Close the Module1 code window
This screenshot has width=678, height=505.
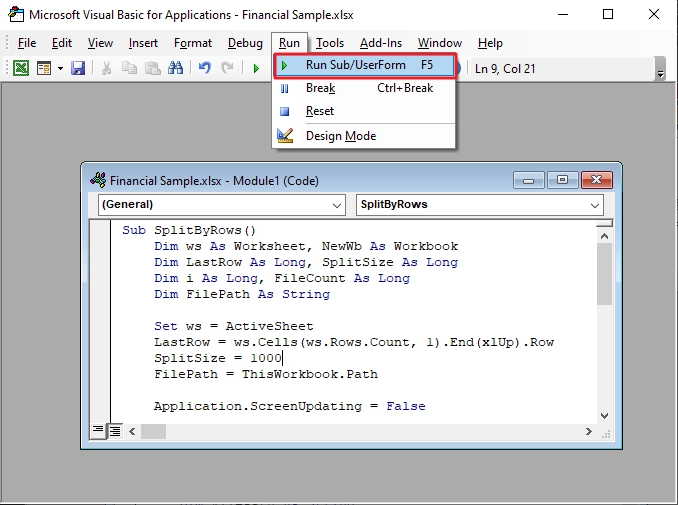point(597,180)
